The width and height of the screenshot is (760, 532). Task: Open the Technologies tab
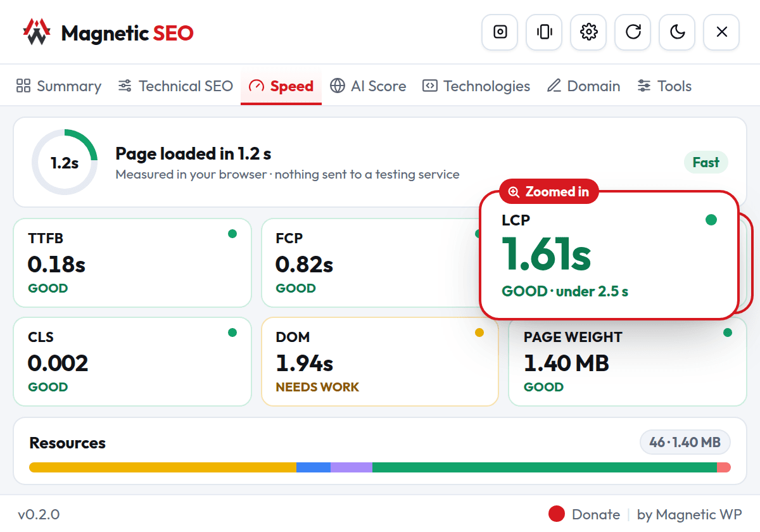476,86
